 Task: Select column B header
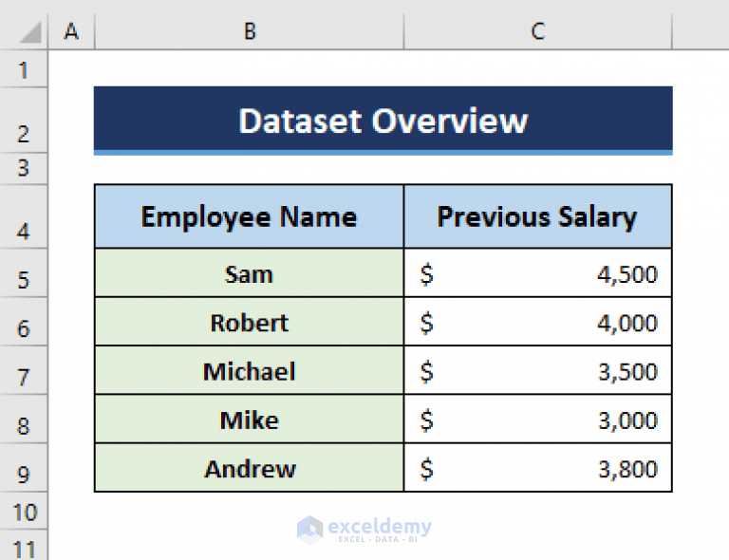coord(250,31)
